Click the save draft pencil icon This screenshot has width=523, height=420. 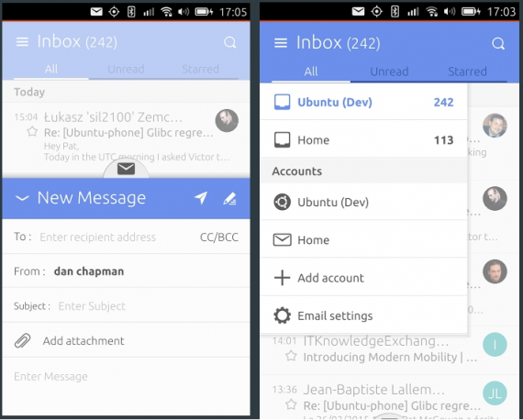click(x=229, y=198)
